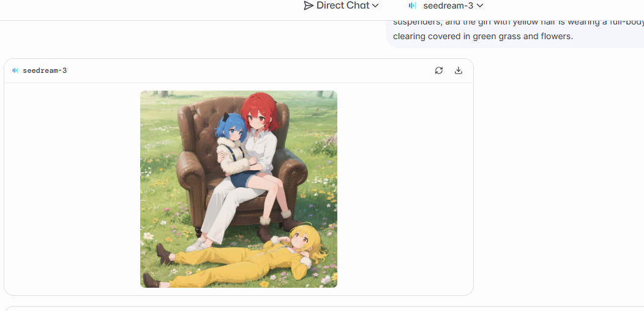Screen dimensions: 644x311
Task: Click the waveform icon beside top seedream-3
Action: tap(413, 6)
